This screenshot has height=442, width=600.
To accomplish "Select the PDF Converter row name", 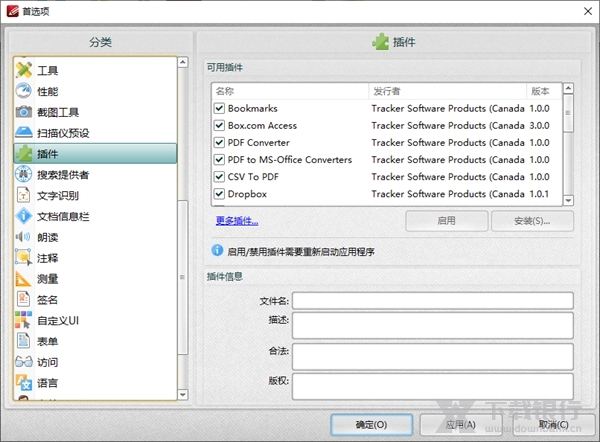I will tap(259, 142).
